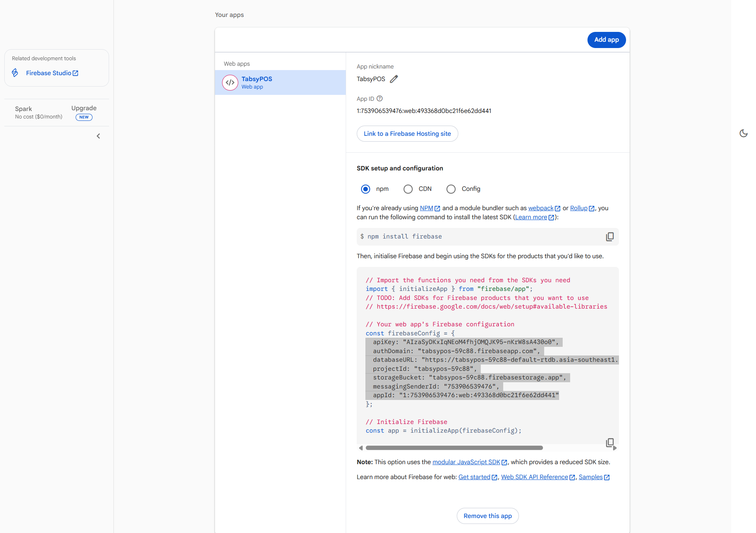
Task: Select the TabsyPOS web app entry
Action: pyautogui.click(x=280, y=83)
